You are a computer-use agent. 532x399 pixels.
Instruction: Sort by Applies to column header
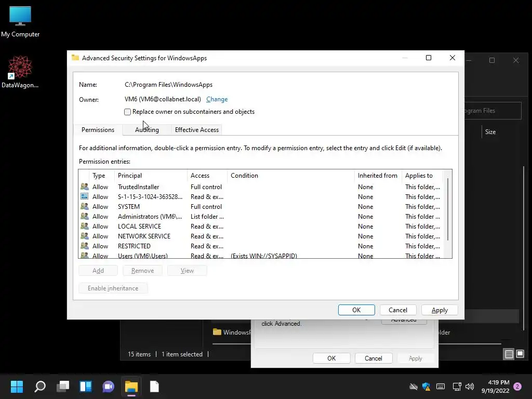[x=422, y=176]
